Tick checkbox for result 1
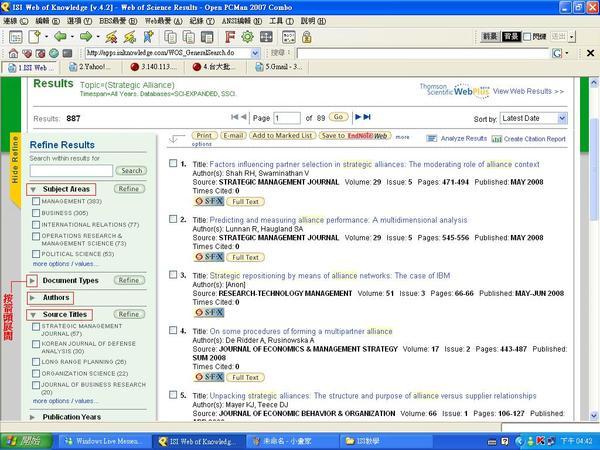This screenshot has width=600, height=450. pyautogui.click(x=173, y=163)
